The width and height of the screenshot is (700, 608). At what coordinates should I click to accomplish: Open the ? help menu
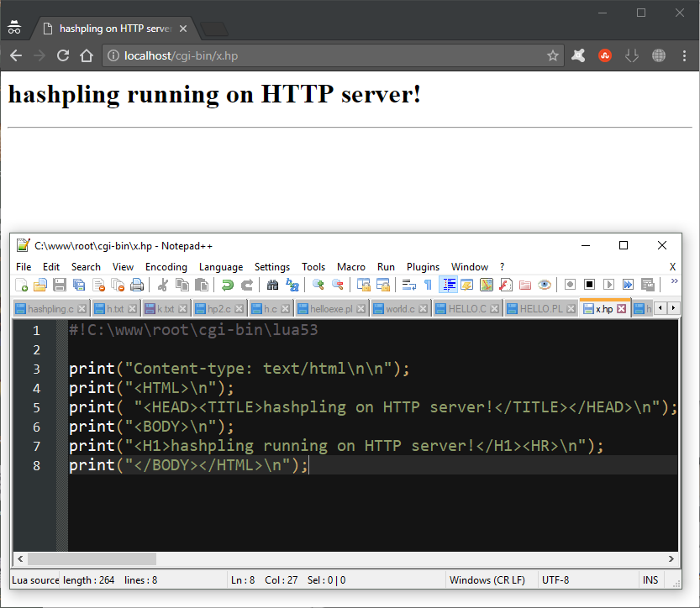[x=503, y=267]
